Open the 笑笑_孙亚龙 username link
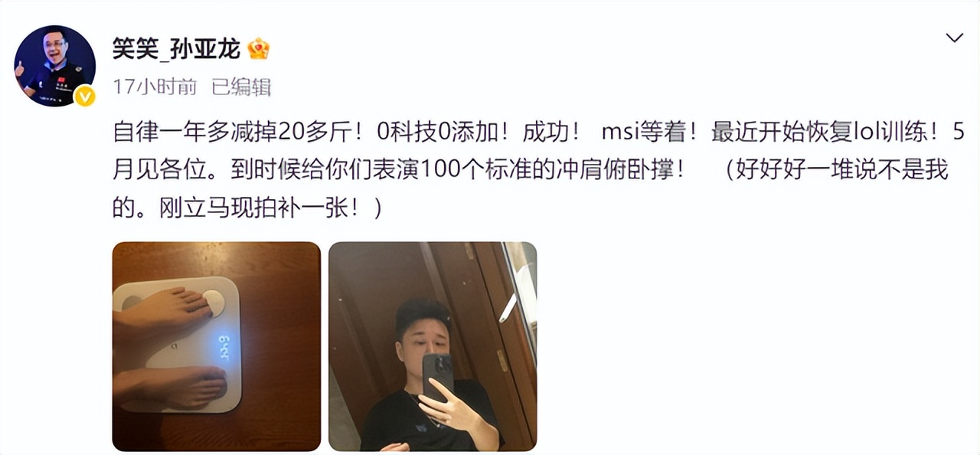 pos(176,49)
